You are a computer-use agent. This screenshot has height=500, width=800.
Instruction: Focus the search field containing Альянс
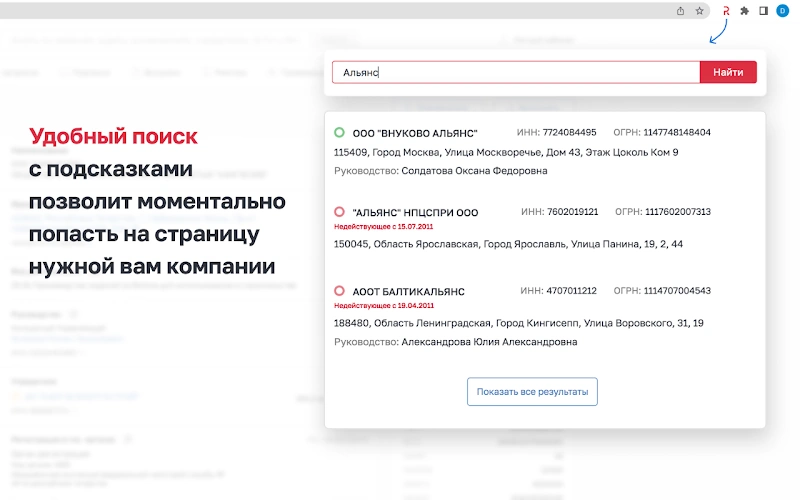(x=516, y=72)
